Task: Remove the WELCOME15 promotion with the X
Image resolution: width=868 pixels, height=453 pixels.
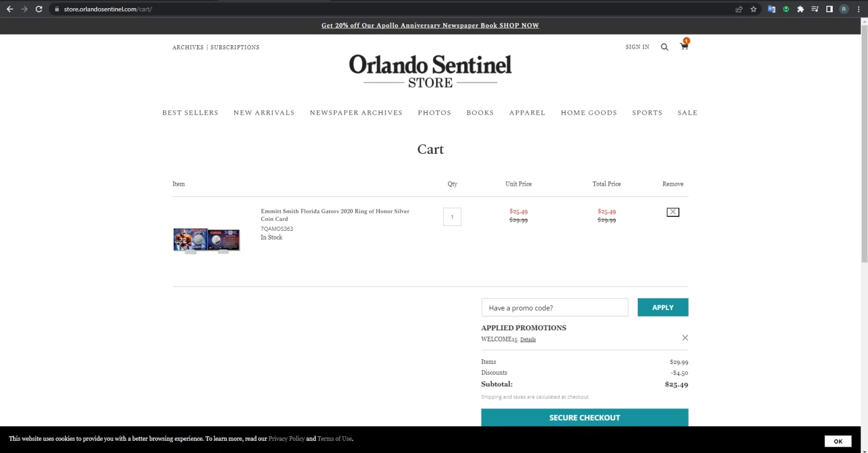Action: 685,338
